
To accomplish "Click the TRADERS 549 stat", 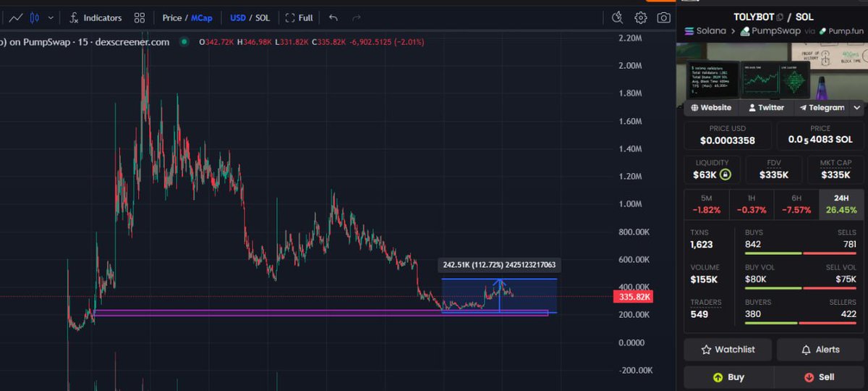I will coord(705,309).
